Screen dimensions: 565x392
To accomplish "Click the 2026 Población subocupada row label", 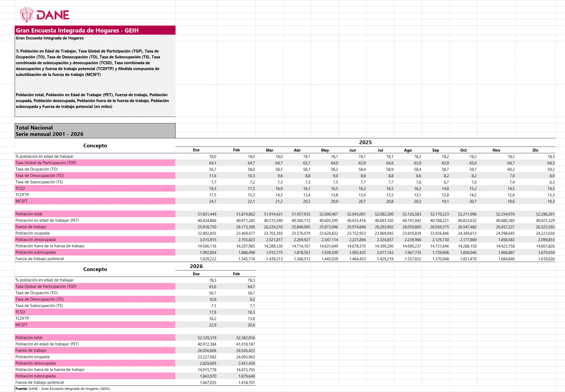I will pos(35,376).
